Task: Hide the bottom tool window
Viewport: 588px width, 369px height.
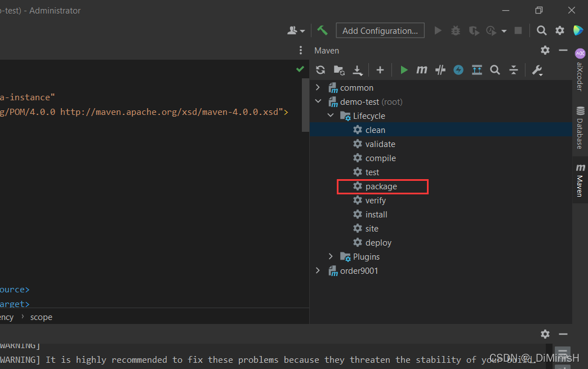Action: tap(563, 334)
